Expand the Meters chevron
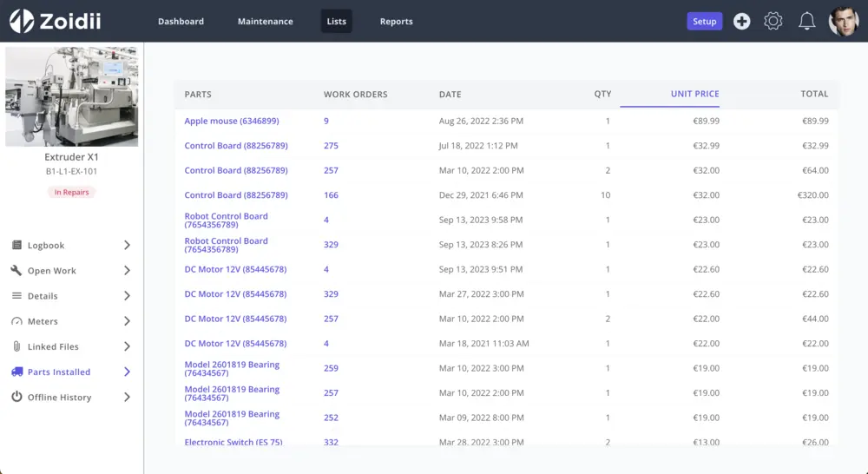868x474 pixels. click(x=127, y=321)
